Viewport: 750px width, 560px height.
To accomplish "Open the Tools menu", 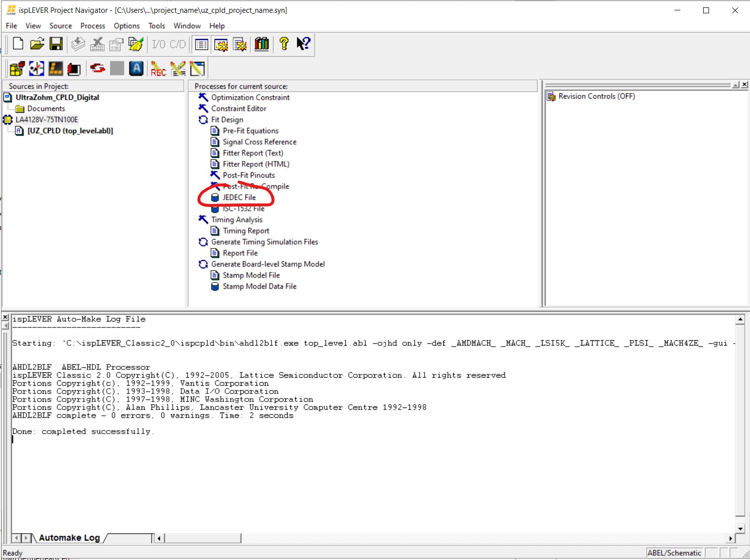I will (157, 26).
